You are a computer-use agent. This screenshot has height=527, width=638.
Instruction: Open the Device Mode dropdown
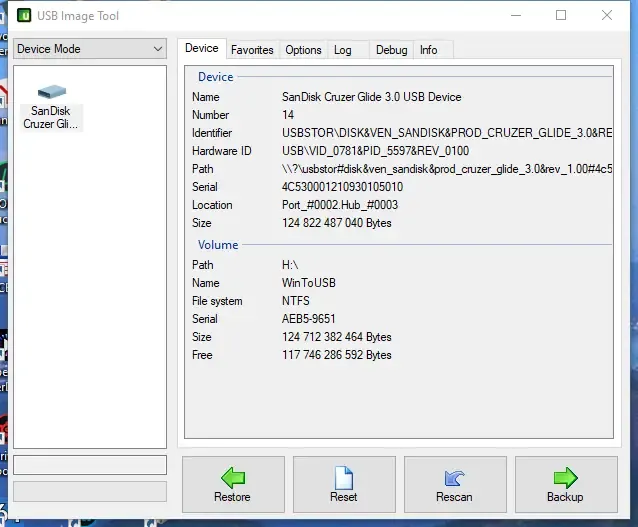90,49
